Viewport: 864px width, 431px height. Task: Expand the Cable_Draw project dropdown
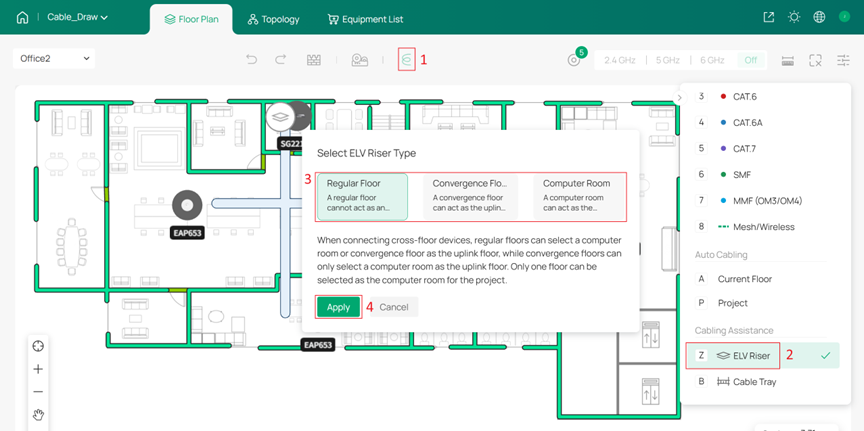click(x=77, y=17)
